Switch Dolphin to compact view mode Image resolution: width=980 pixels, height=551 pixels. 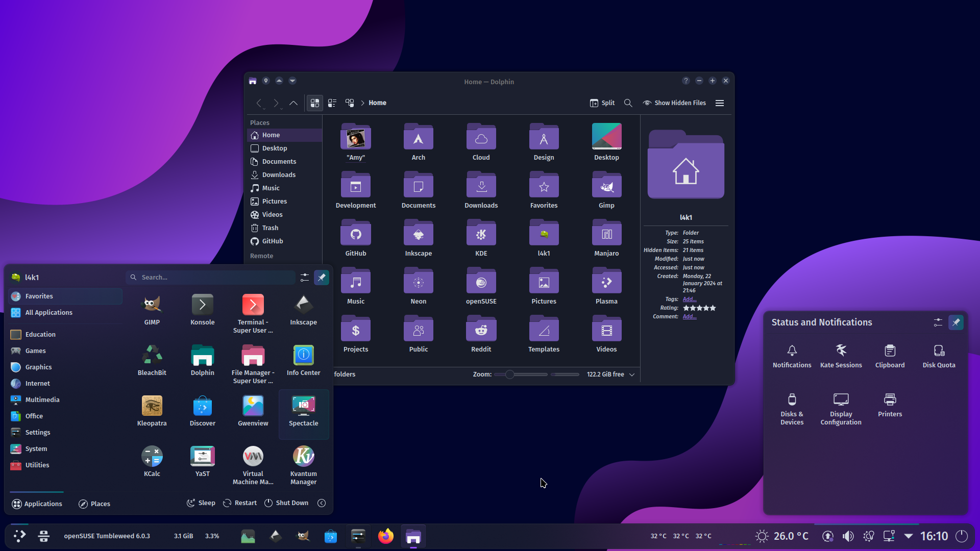[332, 103]
